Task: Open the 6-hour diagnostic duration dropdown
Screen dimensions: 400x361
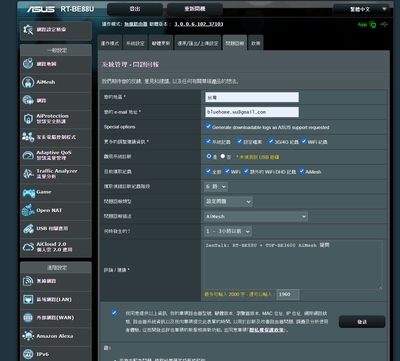Action: (216, 187)
